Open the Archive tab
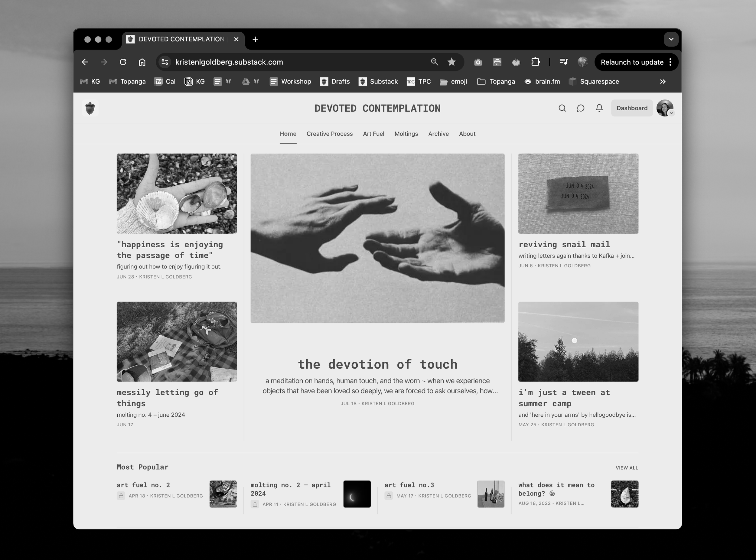Screen dimensions: 756x560 click(x=438, y=134)
